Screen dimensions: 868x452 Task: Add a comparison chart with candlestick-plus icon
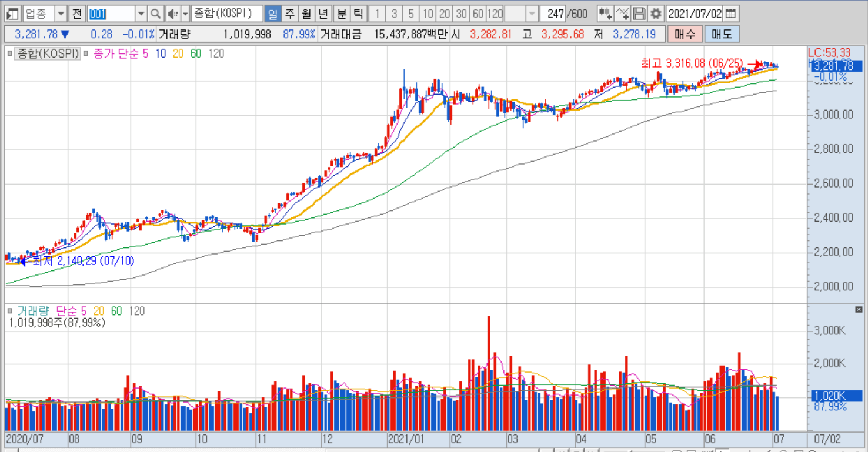click(x=605, y=14)
